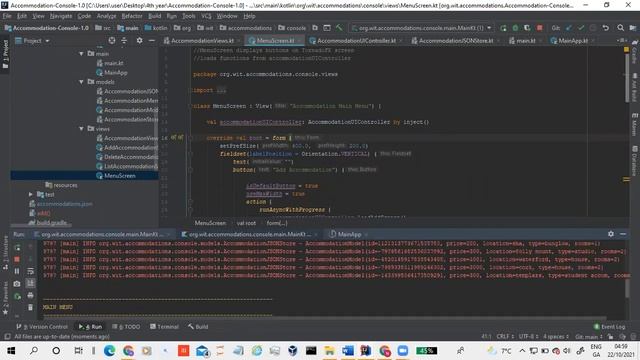Open build.gradle file in project tree
The image size is (640, 360).
48,222
